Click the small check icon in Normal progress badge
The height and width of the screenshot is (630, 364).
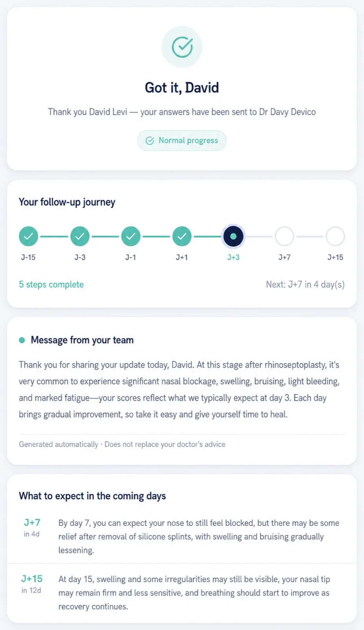(x=150, y=141)
